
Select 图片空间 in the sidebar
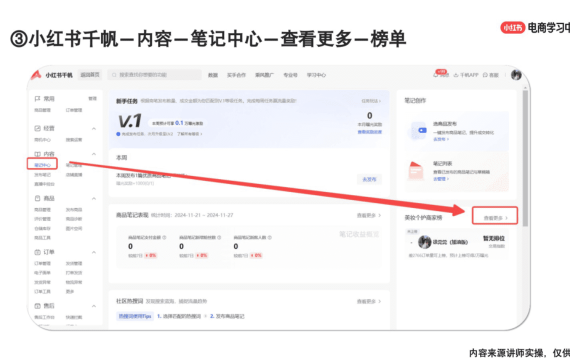coord(74,228)
